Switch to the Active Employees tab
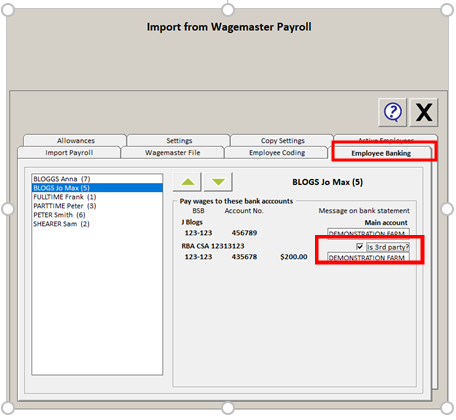 [386, 138]
